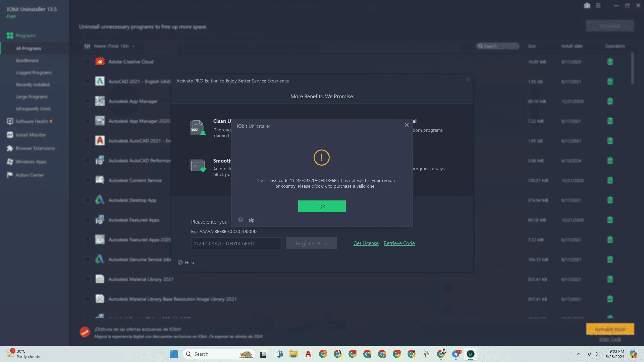Check the AutoCAD 2021 - English checkbox
644x362 pixels.
pos(87,81)
